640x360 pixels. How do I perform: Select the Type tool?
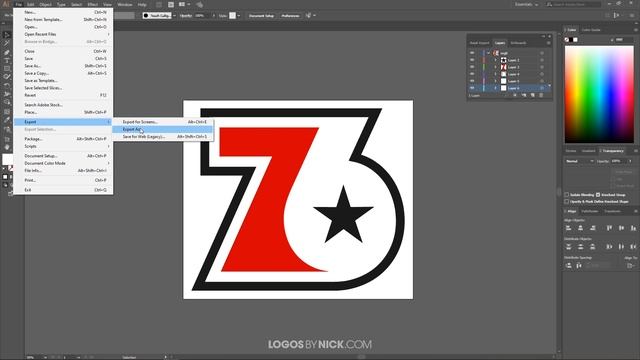point(7,60)
